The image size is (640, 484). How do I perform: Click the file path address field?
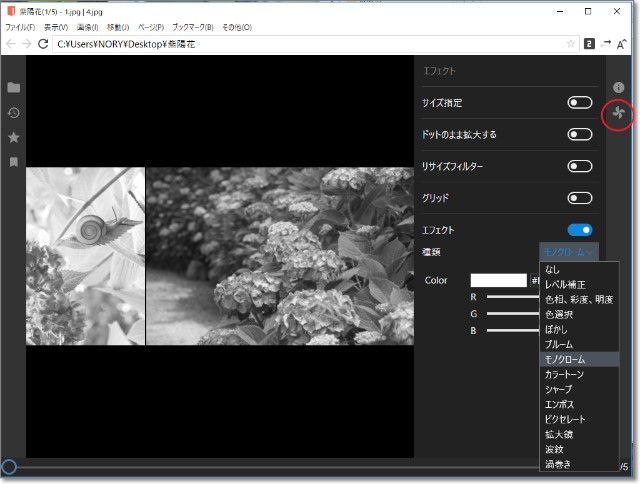click(x=300, y=44)
